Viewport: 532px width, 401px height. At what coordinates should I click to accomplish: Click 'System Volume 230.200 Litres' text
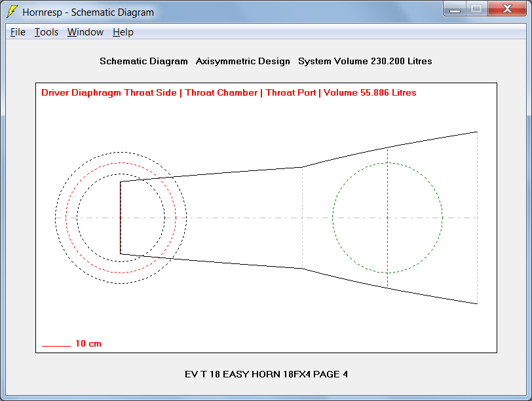365,61
